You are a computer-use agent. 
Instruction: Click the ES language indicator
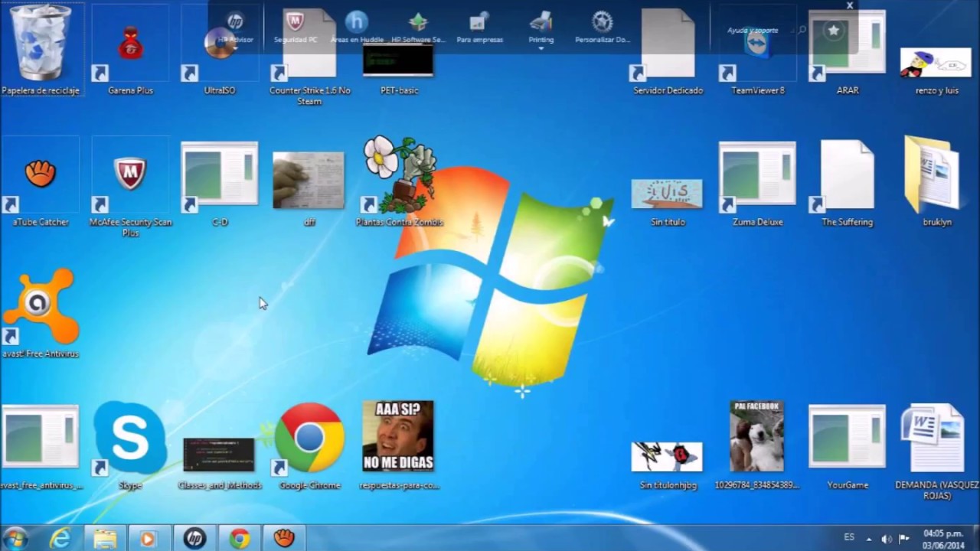849,537
